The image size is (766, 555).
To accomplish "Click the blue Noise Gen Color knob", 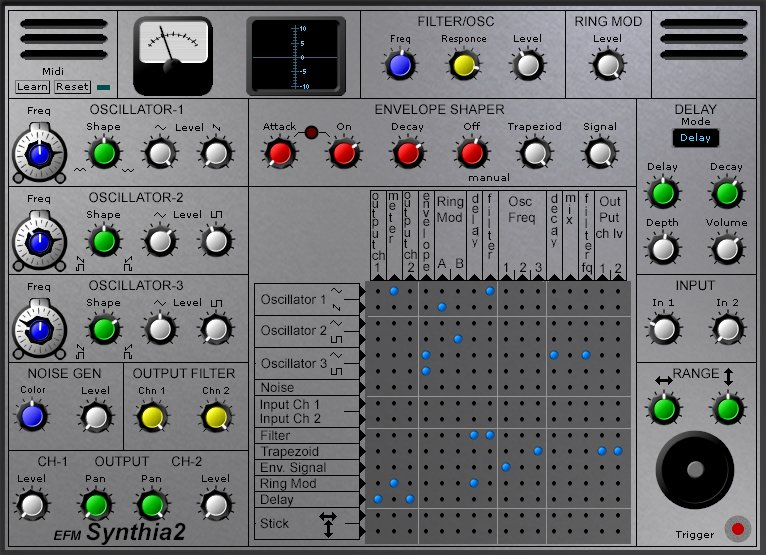I will (x=33, y=417).
